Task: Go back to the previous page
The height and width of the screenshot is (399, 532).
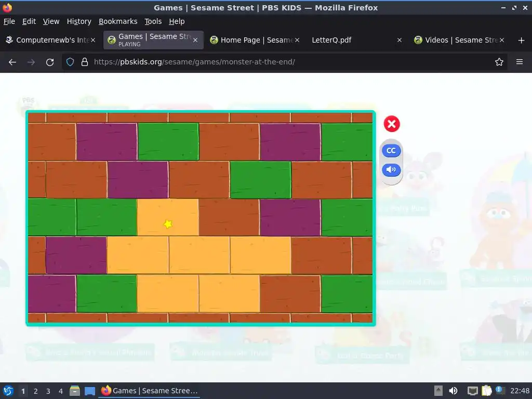Action: pyautogui.click(x=12, y=62)
